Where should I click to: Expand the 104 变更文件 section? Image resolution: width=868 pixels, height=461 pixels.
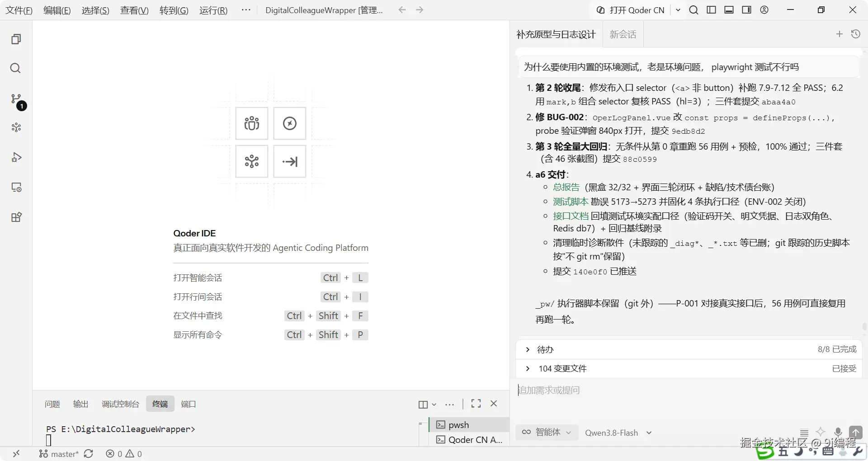(x=689, y=368)
